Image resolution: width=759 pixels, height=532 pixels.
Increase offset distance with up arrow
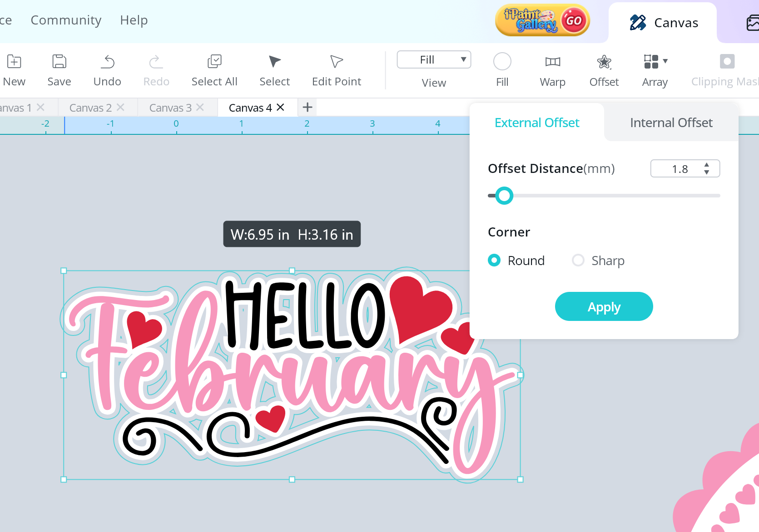[707, 165]
